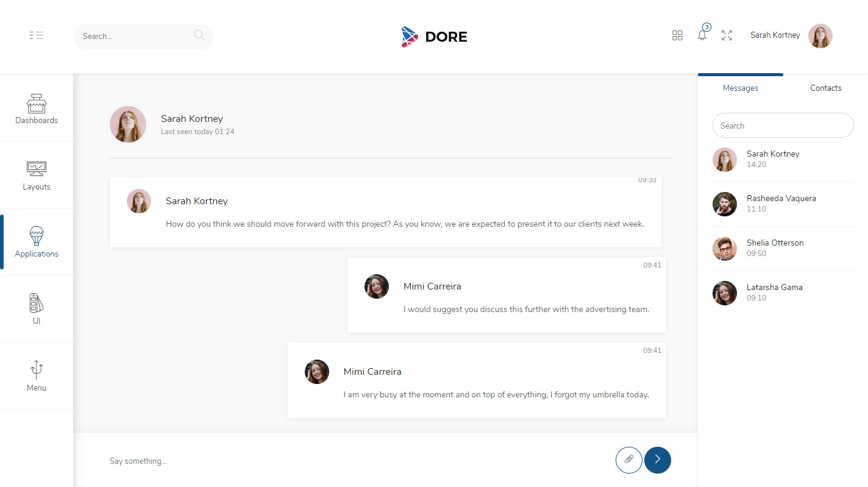Viewport: 868px width, 487px height.
Task: Click the 'Say something...' message input
Action: point(354,461)
